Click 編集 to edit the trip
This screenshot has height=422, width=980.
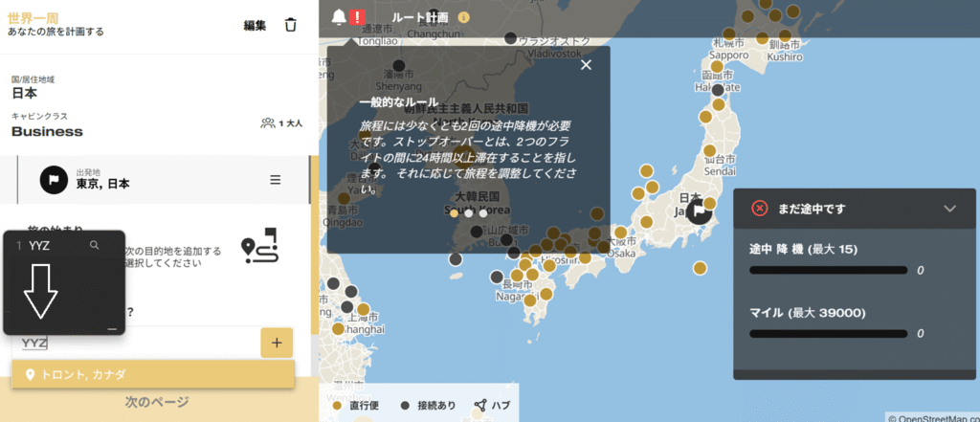click(255, 25)
